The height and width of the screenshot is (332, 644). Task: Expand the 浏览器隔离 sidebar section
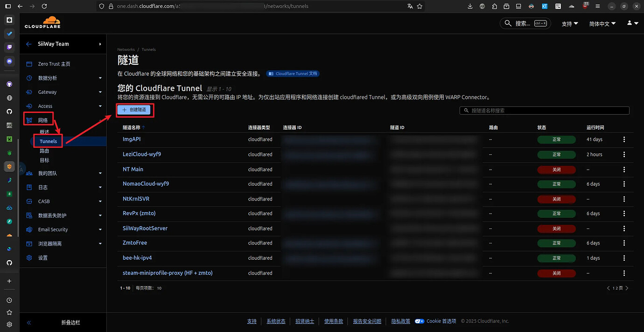(63, 243)
